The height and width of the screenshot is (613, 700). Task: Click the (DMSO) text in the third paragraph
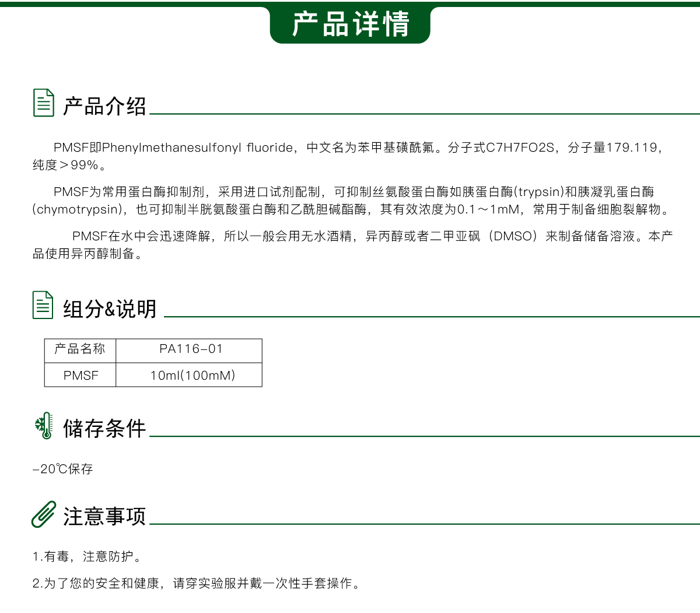[x=513, y=236]
